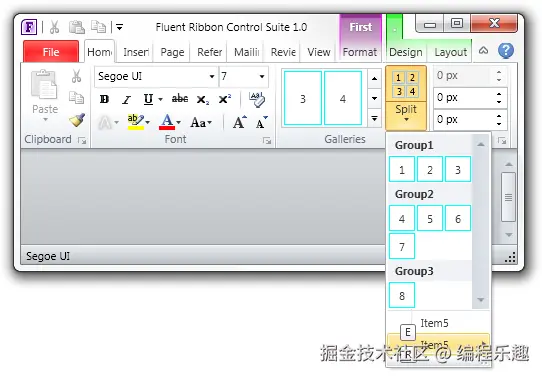Open the Layout contextual tab

pyautogui.click(x=450, y=52)
